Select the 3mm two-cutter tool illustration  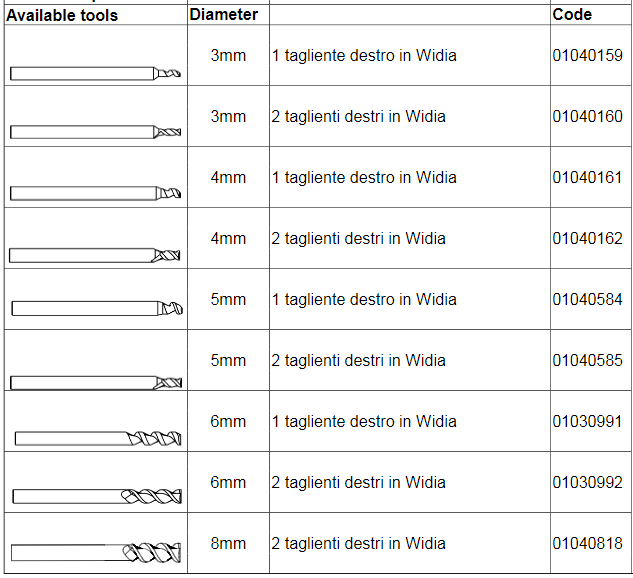pos(95,132)
